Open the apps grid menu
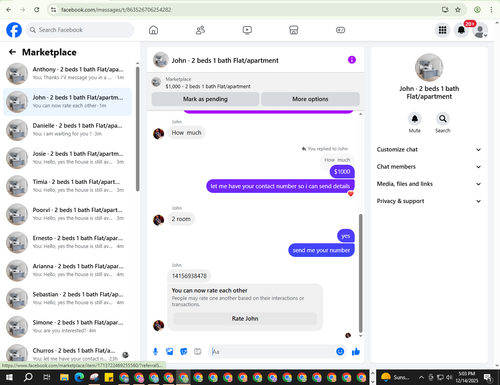This screenshot has height=385, width=500. pyautogui.click(x=442, y=30)
